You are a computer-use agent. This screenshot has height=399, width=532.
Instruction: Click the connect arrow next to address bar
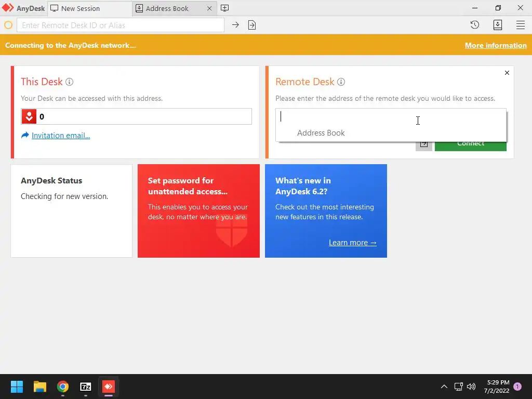(x=235, y=25)
